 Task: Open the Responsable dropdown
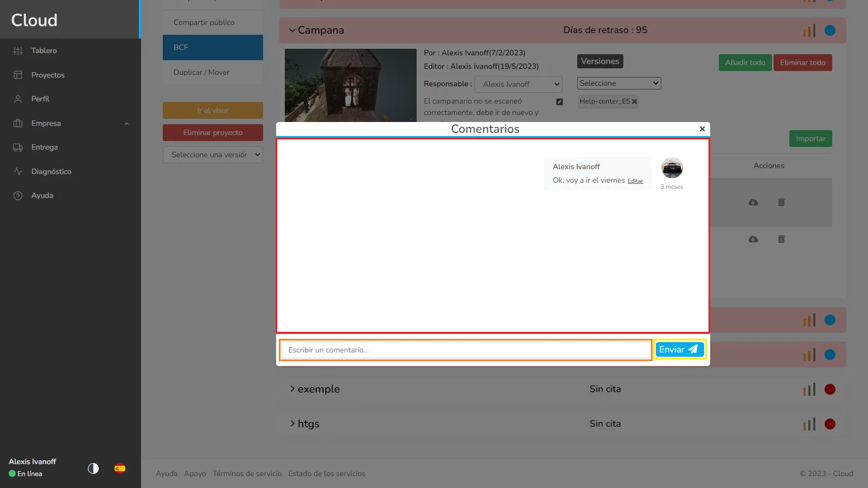point(518,84)
